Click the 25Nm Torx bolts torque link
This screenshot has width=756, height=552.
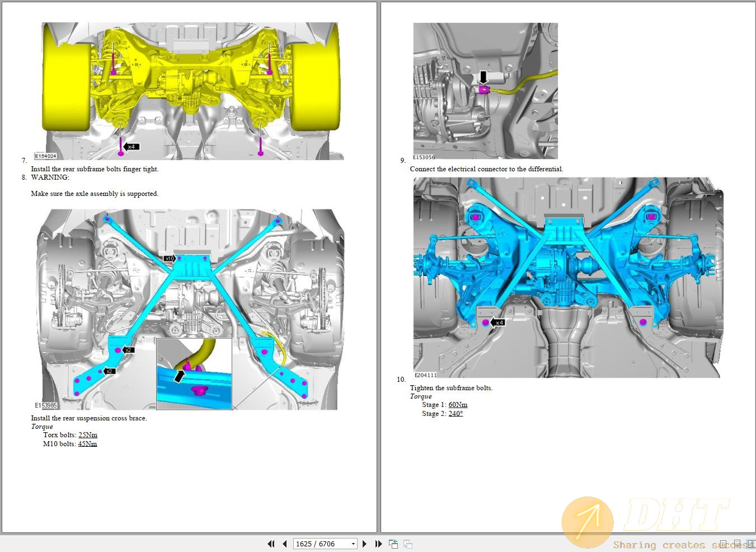click(88, 435)
